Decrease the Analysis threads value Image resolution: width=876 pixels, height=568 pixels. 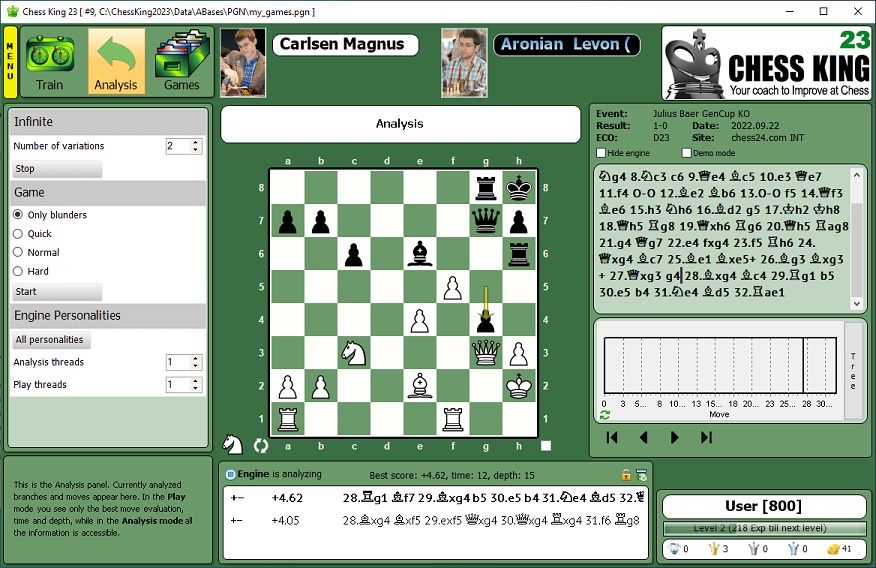[196, 366]
